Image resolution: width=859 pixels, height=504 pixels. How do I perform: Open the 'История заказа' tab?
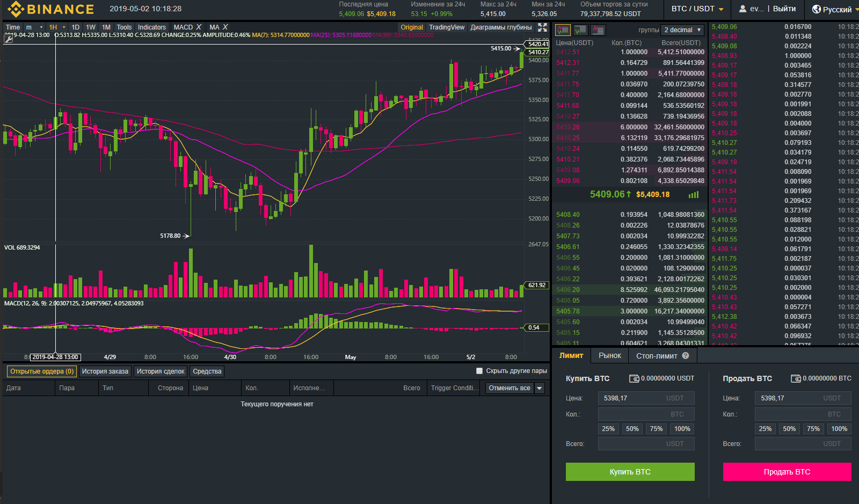tap(105, 371)
